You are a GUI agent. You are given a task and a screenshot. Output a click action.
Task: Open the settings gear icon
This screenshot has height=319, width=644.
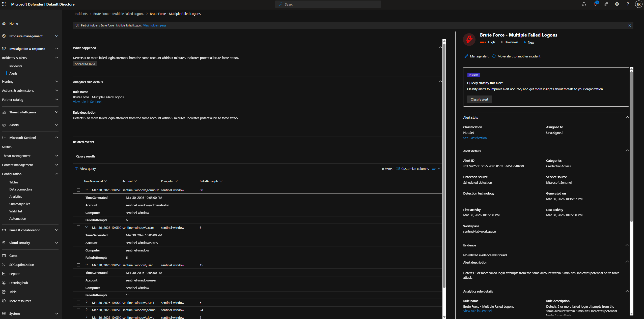(x=617, y=4)
